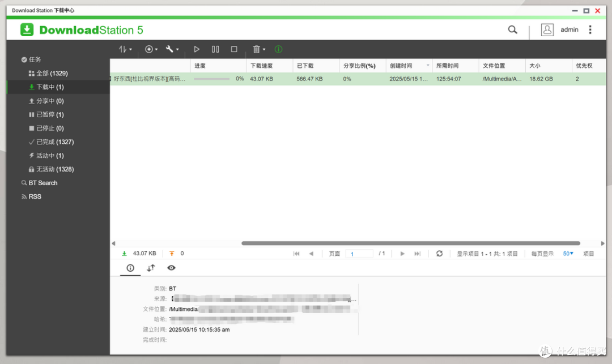Viewport: 612px width, 364px height.
Task: Sort by the 分享比例(%) column header
Action: (362, 66)
